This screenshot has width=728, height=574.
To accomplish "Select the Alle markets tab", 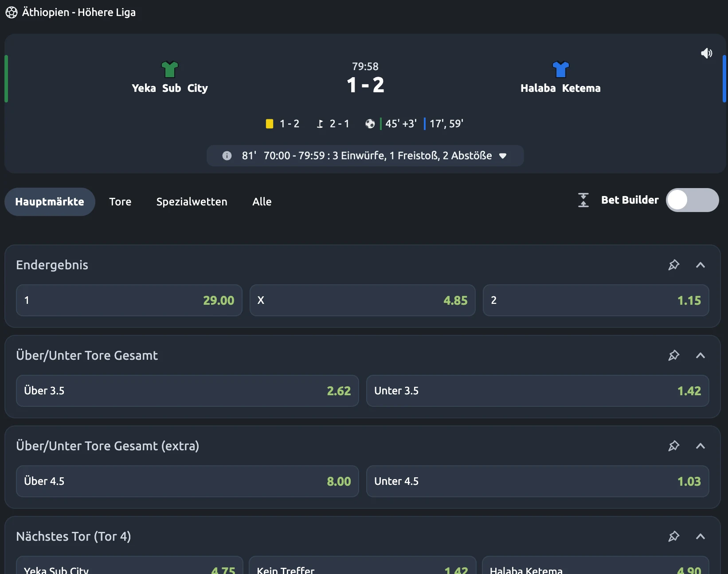I will tap(262, 202).
